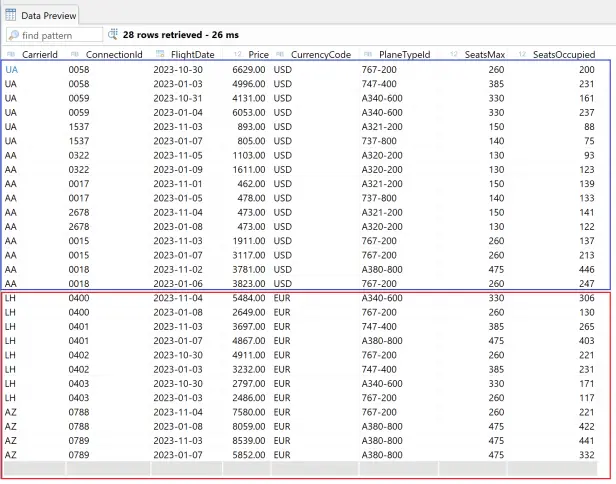Screen dimensions: 616x484
Task: Select price cell 462.00
Action: point(251,184)
